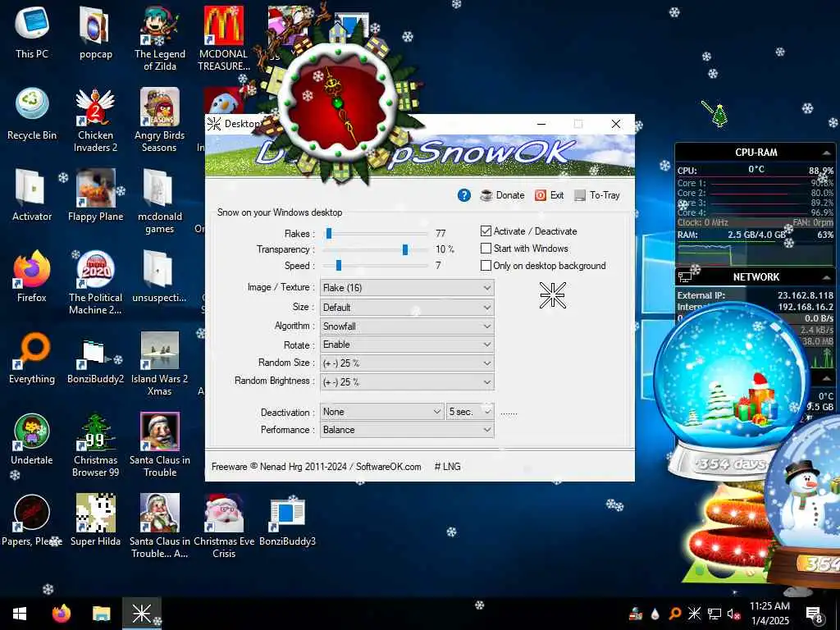Open the Deactivation dropdown showing None
The width and height of the screenshot is (840, 630).
pos(381,412)
